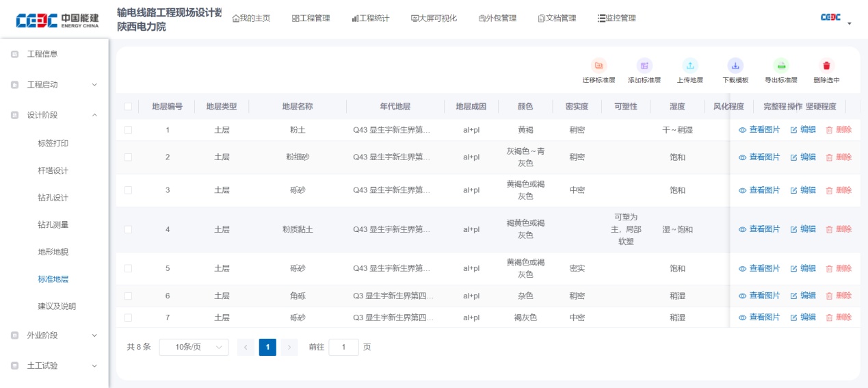Go to the next page with the right arrow

pyautogui.click(x=289, y=347)
